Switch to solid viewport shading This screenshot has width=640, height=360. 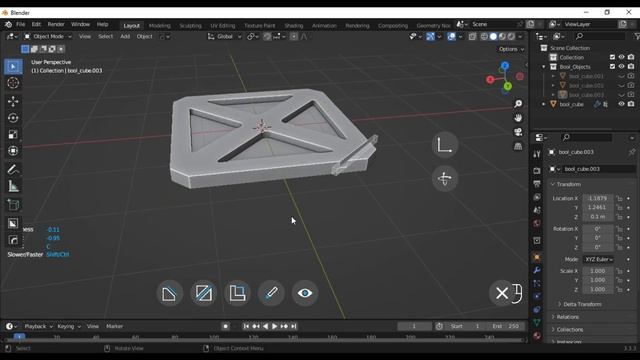click(493, 37)
